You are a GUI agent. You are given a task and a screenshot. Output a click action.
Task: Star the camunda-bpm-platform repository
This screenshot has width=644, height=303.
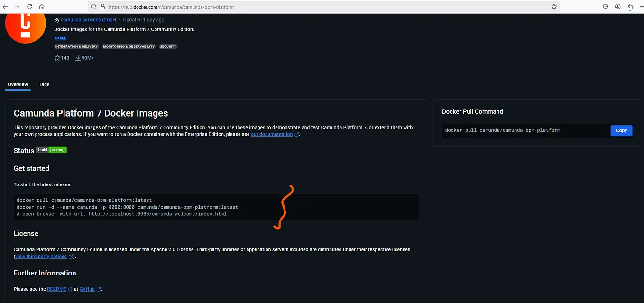(x=57, y=57)
